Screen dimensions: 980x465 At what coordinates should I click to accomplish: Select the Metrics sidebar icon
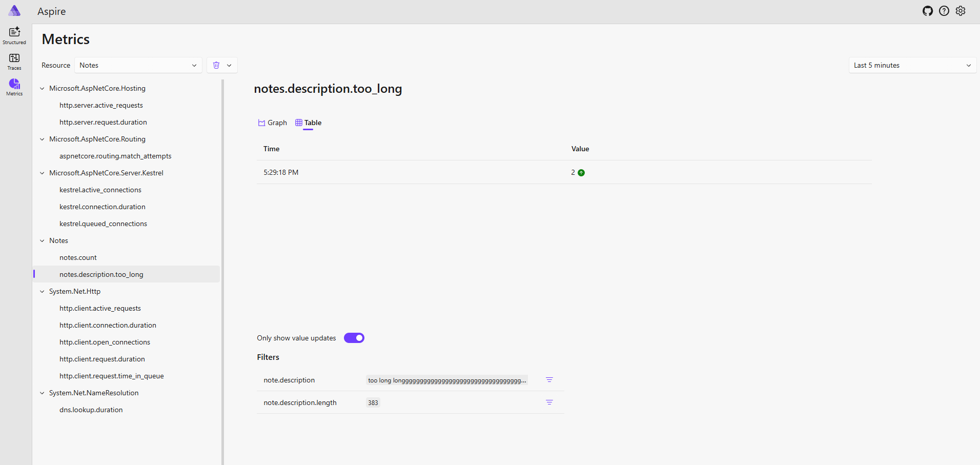tap(14, 86)
